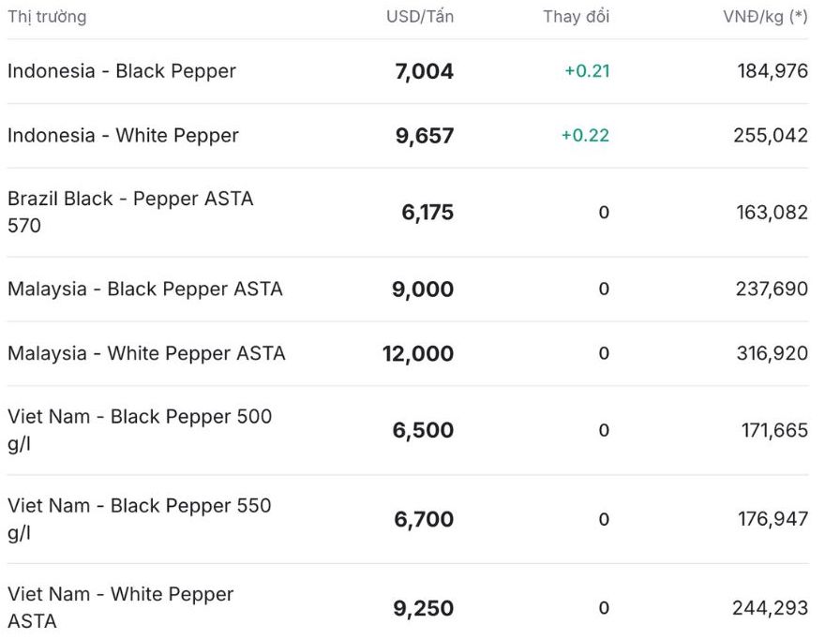Select the Indonesia - White Pepper row label
Viewport: 840px width, 639px height.
point(123,136)
